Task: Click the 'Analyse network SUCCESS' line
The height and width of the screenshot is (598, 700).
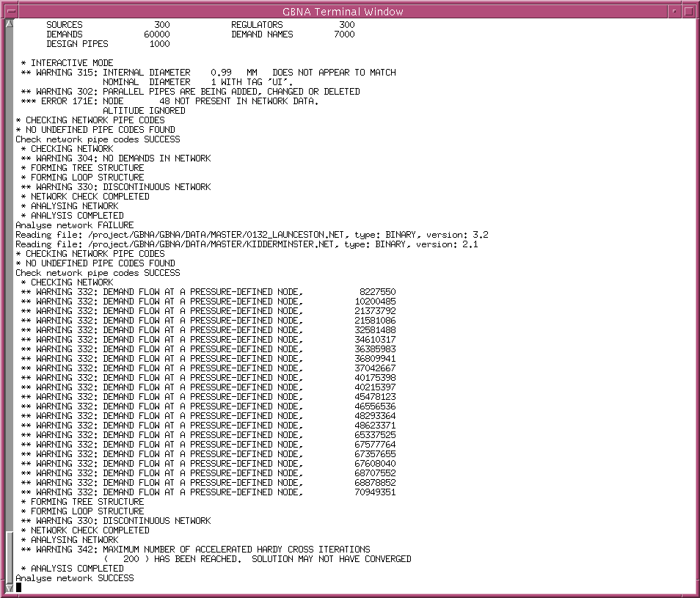Action: point(75,578)
